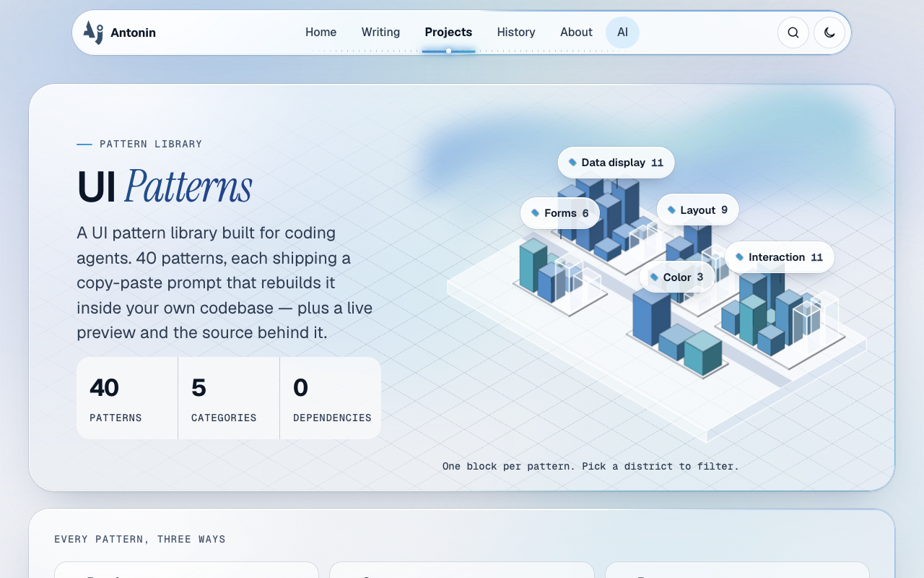Click the 0 Dependencies stat card
Viewport: 924px width, 578px height.
click(x=331, y=398)
